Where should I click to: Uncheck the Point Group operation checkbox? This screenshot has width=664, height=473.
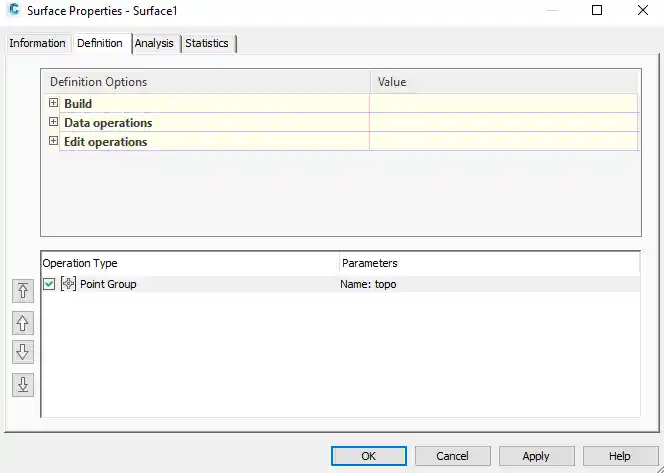[x=49, y=284]
